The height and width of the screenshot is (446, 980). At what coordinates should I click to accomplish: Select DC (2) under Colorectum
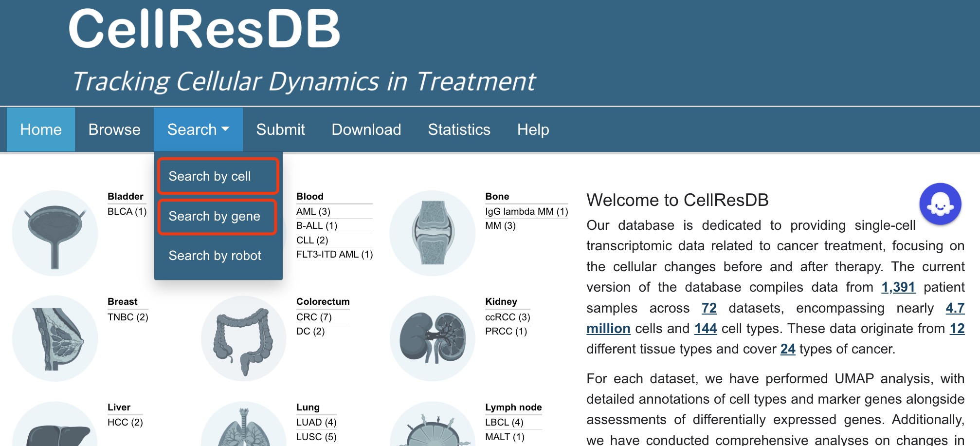[x=310, y=331]
